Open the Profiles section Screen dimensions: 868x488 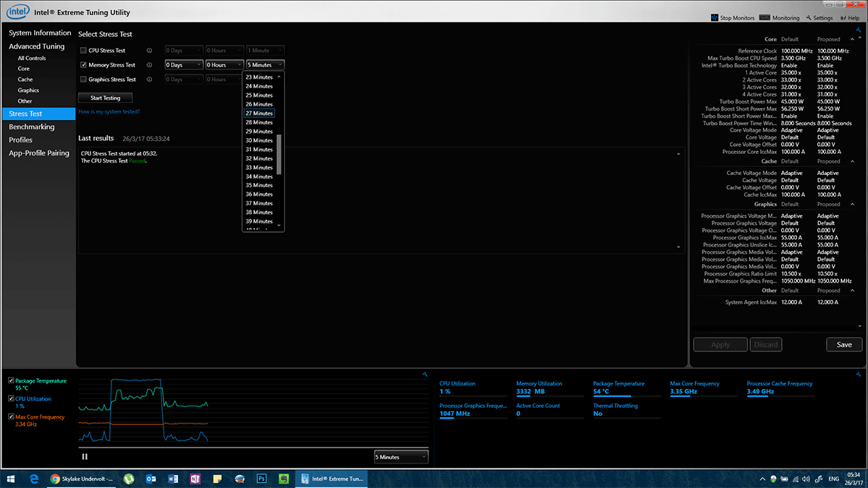click(21, 140)
